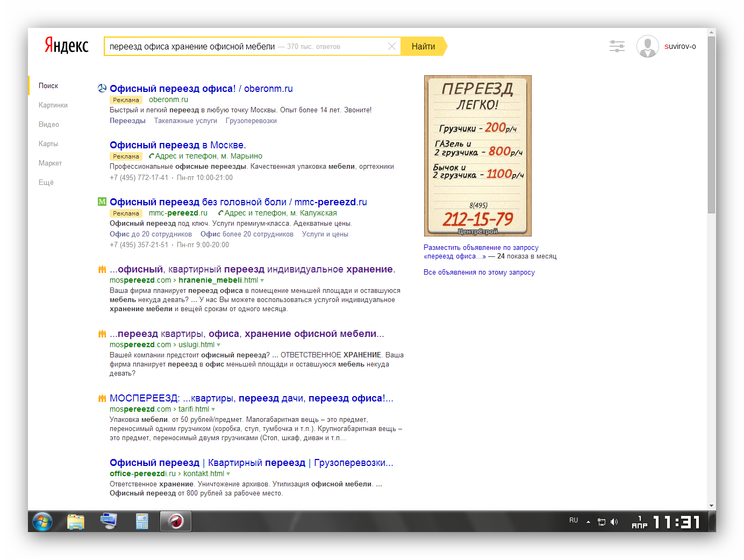Open the Переезды sitelink

pyautogui.click(x=127, y=121)
